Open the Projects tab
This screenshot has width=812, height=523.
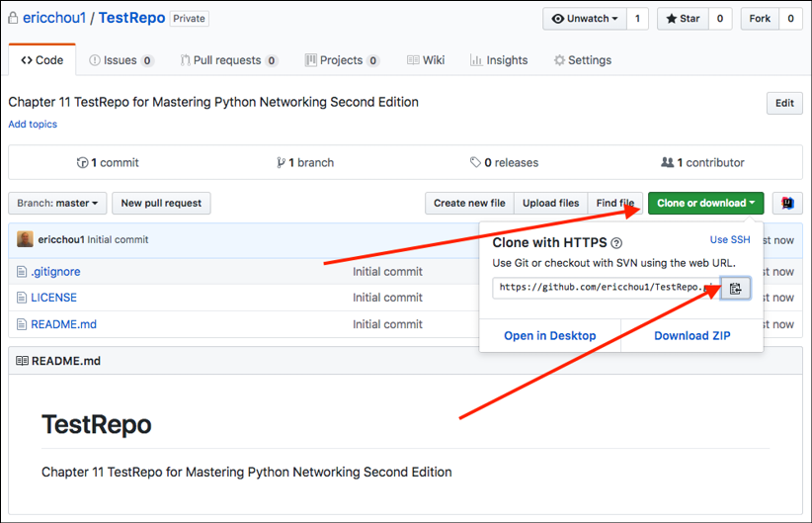[342, 60]
